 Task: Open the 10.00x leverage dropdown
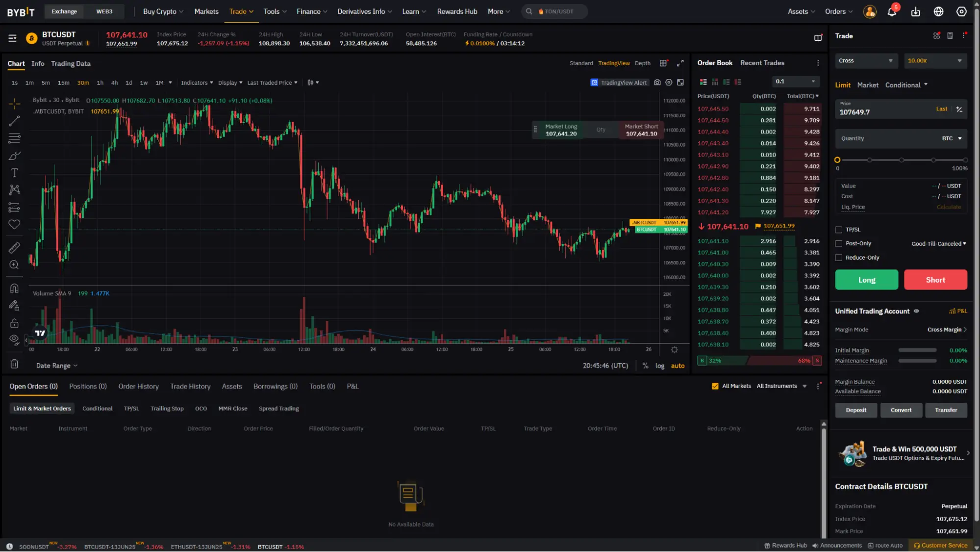pyautogui.click(x=935, y=61)
